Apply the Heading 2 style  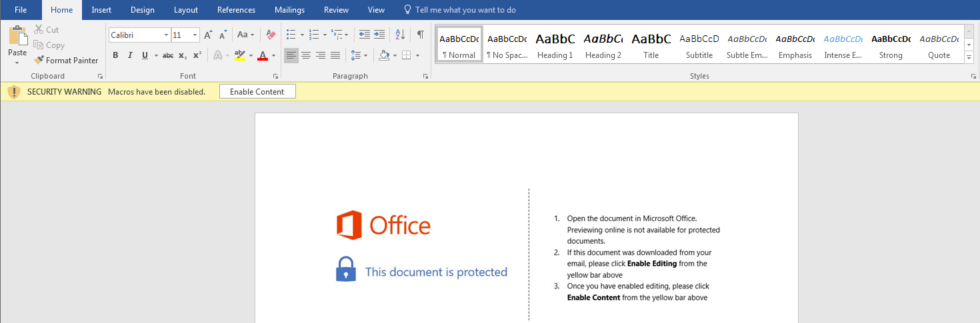click(603, 45)
